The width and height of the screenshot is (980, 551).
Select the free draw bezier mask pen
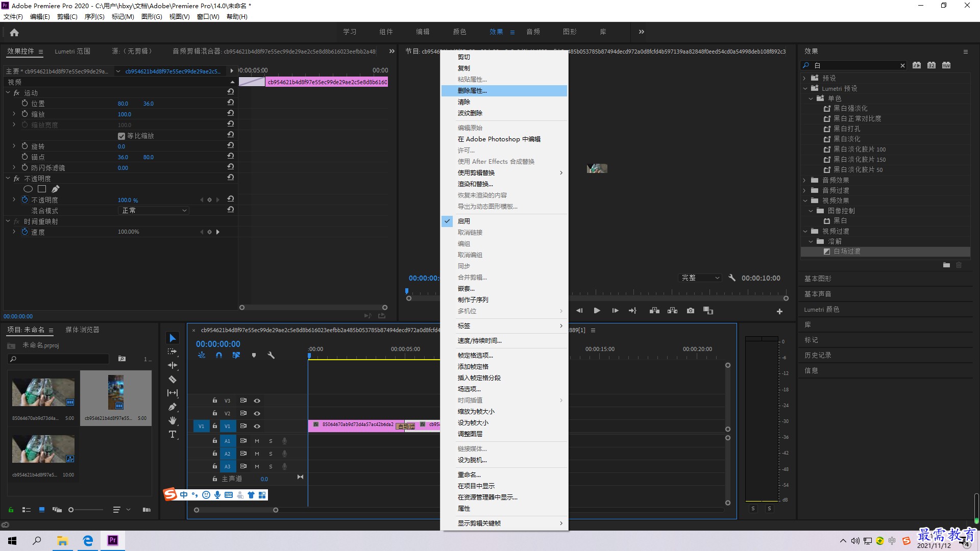(x=56, y=189)
